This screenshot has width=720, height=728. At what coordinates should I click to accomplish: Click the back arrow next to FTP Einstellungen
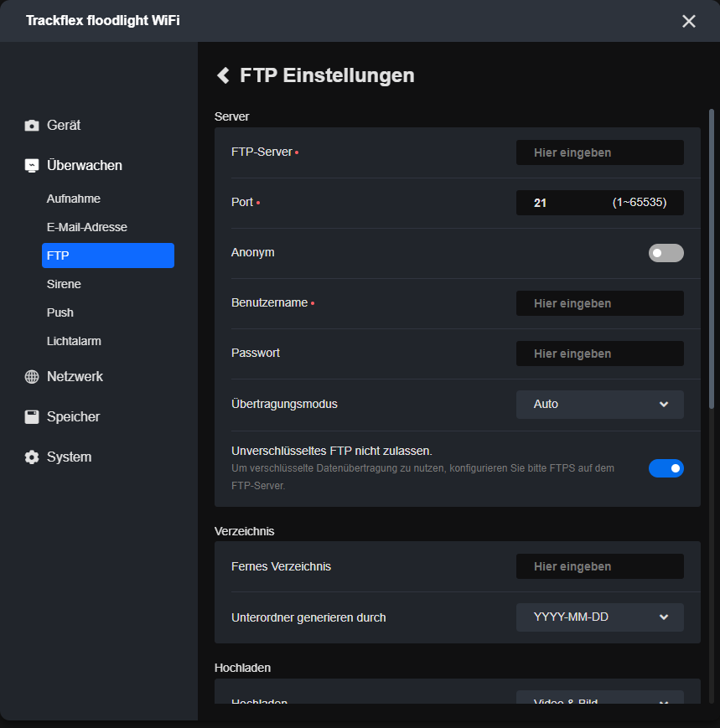point(224,75)
